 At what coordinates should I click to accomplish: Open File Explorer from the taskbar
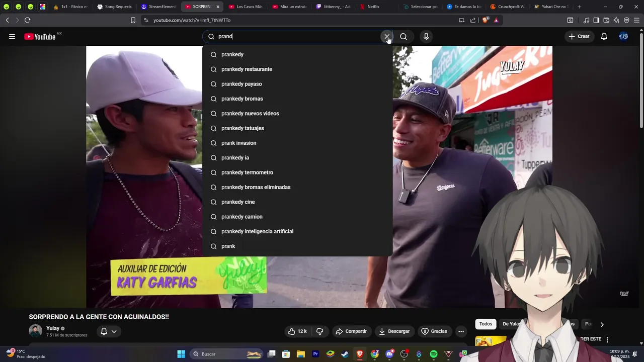300,354
